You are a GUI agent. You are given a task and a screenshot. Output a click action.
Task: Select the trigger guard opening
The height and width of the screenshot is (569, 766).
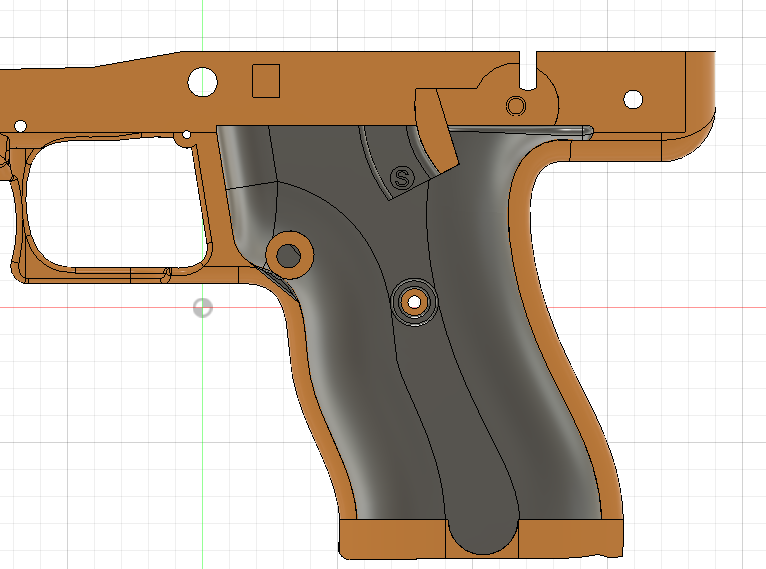110,205
